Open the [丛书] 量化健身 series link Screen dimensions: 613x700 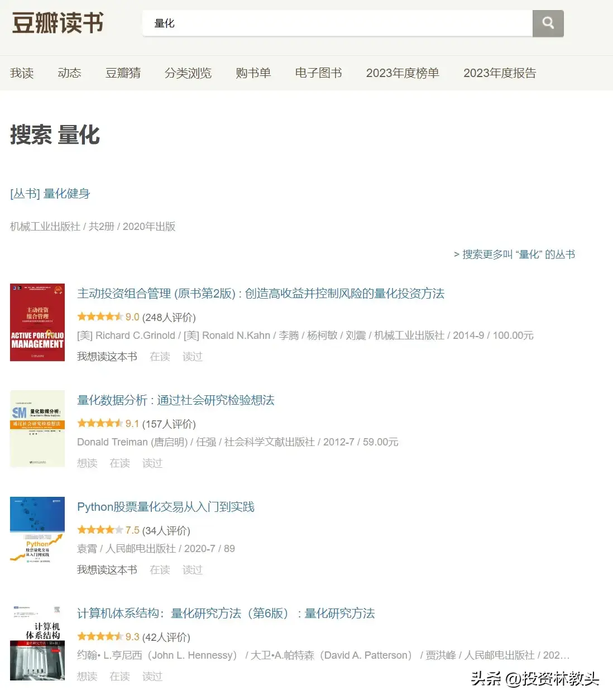pos(50,194)
